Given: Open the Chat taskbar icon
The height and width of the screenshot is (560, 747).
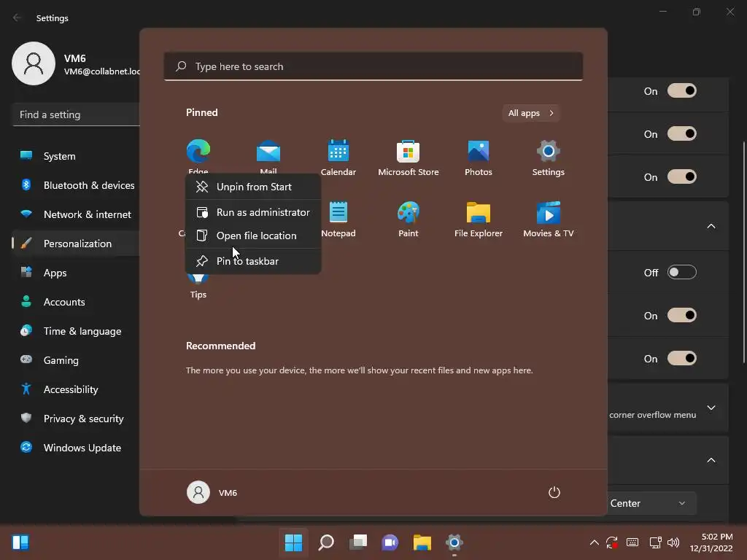Looking at the screenshot, I should point(390,542).
